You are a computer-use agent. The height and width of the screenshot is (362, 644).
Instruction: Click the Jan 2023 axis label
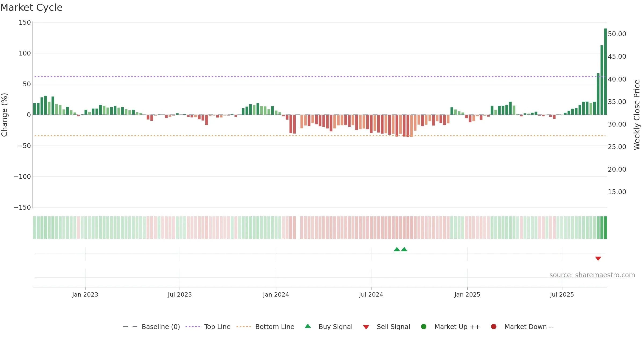tap(85, 295)
